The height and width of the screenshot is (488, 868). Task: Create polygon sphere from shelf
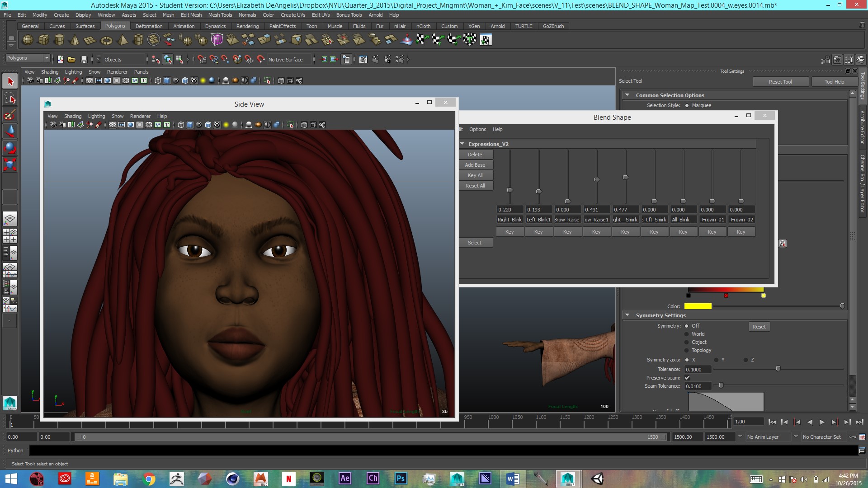pyautogui.click(x=28, y=40)
